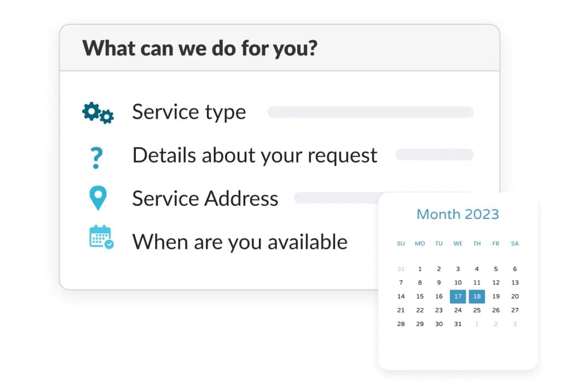Choose date 24 in the calendar
The height and width of the screenshot is (383, 588).
pos(458,310)
